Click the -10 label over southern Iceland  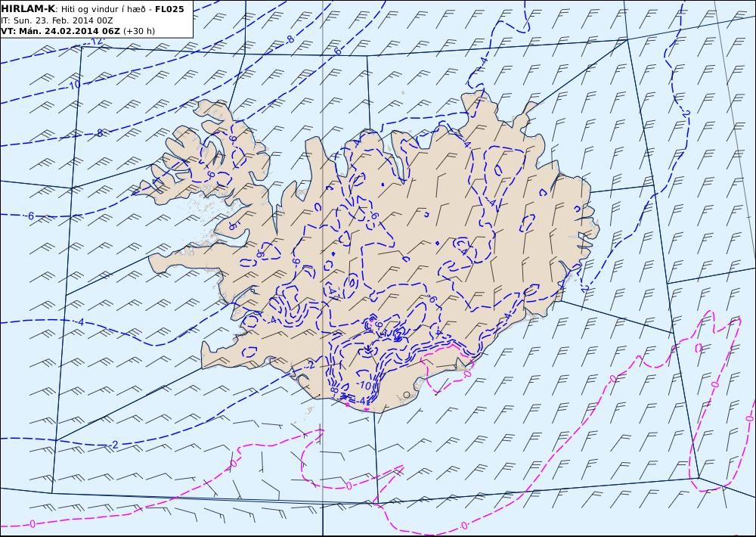[x=364, y=385]
